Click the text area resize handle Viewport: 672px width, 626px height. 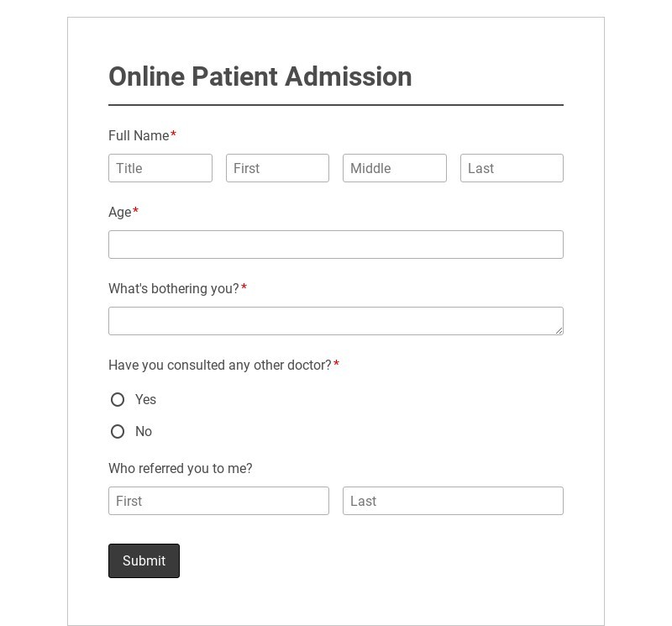point(559,330)
